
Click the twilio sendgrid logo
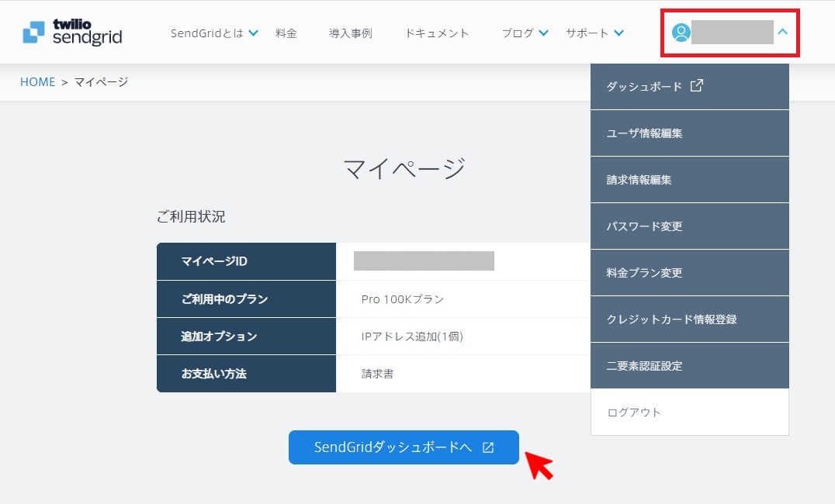(71, 32)
